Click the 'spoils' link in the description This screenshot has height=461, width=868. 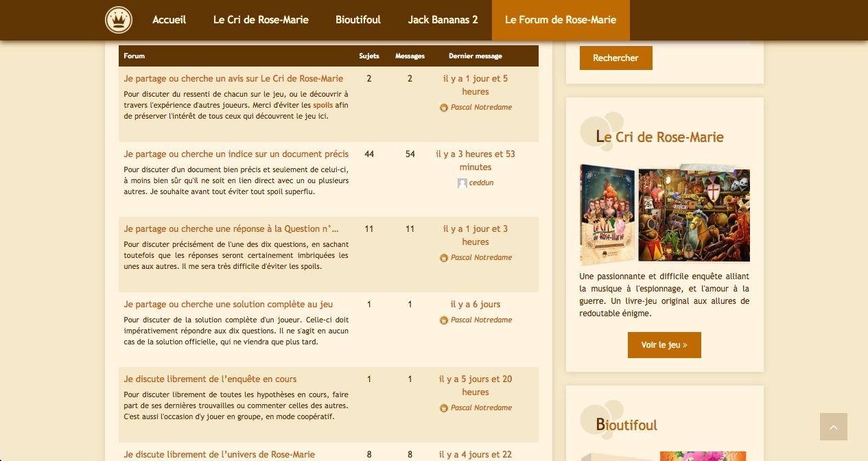click(322, 106)
